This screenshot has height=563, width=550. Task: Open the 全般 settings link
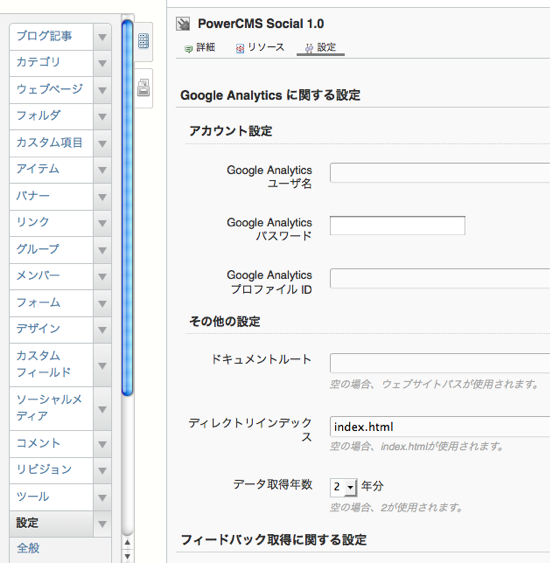(x=28, y=548)
